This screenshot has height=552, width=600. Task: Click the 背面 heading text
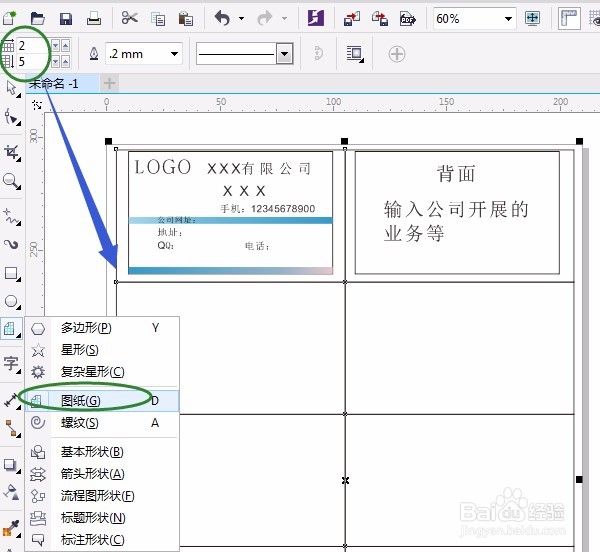coord(456,173)
